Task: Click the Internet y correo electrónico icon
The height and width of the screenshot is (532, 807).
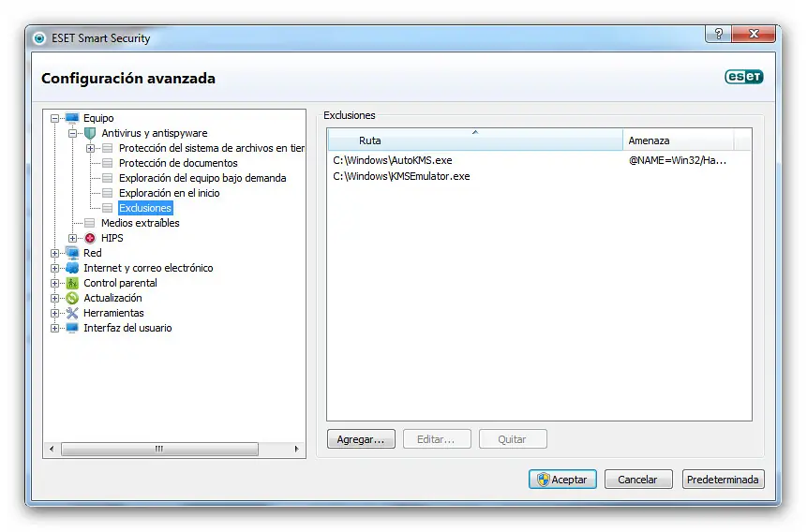Action: pyautogui.click(x=72, y=268)
